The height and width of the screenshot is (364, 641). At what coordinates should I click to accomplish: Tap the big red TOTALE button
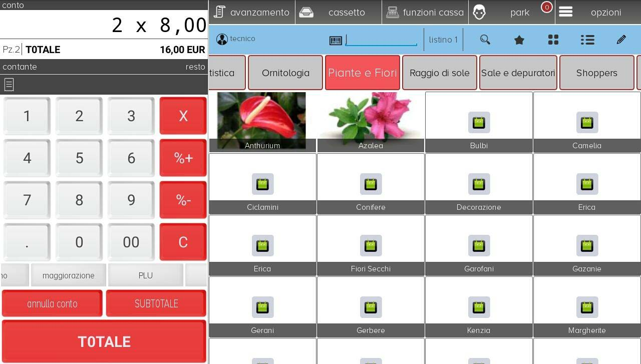104,341
